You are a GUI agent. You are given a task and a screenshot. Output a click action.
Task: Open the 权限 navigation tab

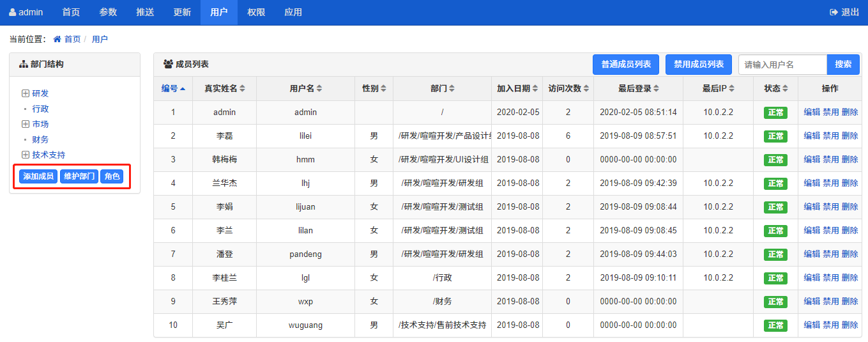pyautogui.click(x=256, y=12)
